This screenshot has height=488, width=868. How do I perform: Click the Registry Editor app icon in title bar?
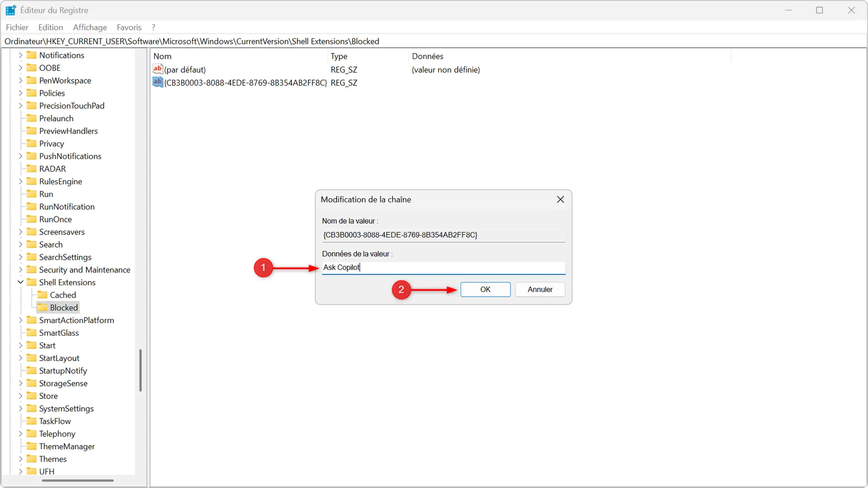click(x=11, y=10)
